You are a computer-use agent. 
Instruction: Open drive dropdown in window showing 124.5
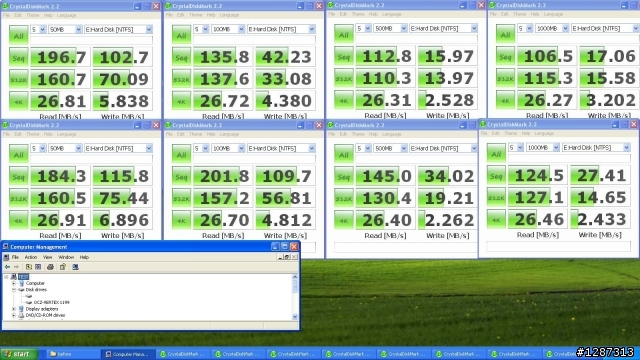click(x=627, y=147)
